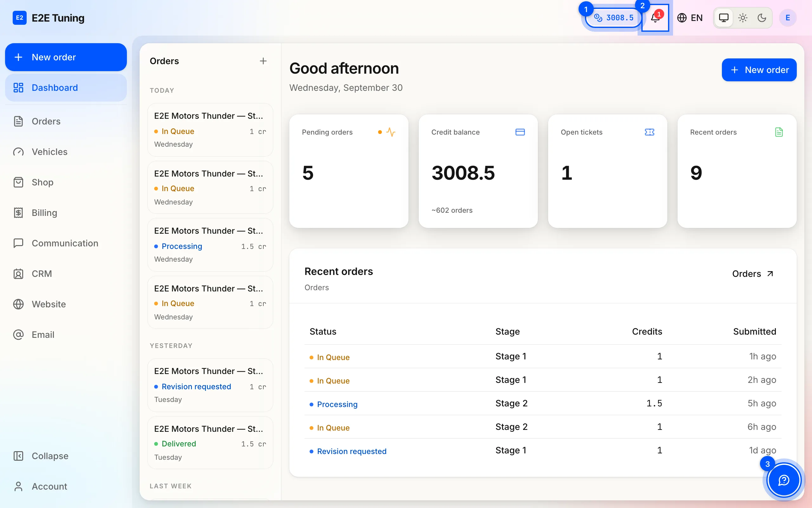Screen dimensions: 812x508
Task: Click the Pending orders stat card
Action: [x=349, y=171]
